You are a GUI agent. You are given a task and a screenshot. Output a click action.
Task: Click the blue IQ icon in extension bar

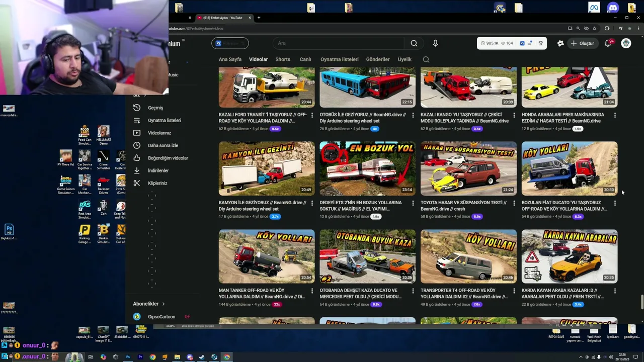click(522, 43)
